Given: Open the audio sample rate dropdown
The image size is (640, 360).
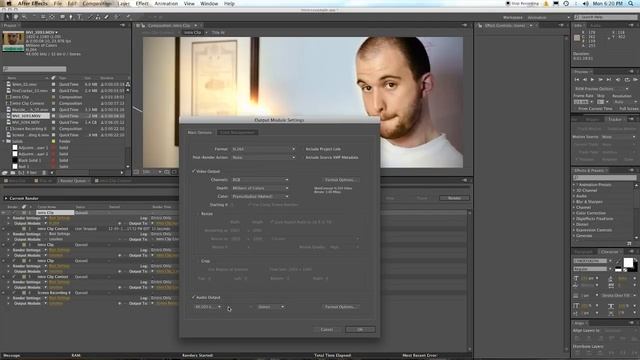Looking at the screenshot, I should pos(208,307).
